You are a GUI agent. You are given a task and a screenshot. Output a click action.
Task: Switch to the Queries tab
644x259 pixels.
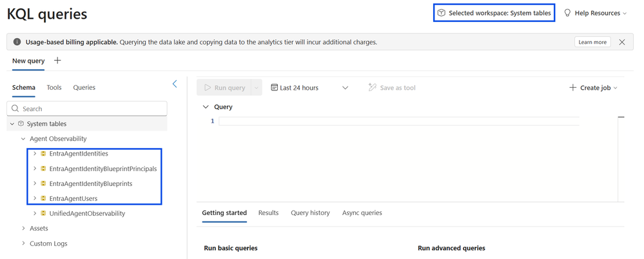pos(84,87)
